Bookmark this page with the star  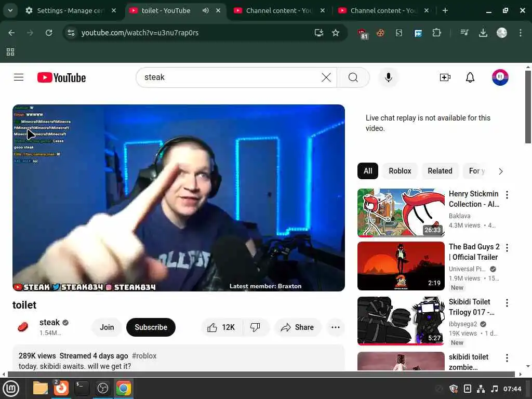(x=336, y=33)
